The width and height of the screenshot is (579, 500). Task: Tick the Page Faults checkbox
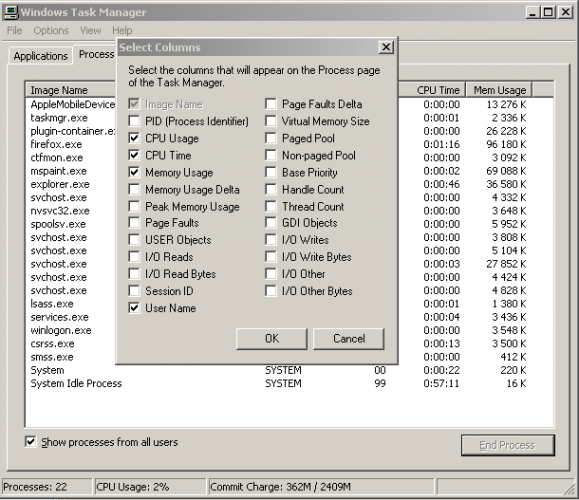(134, 223)
